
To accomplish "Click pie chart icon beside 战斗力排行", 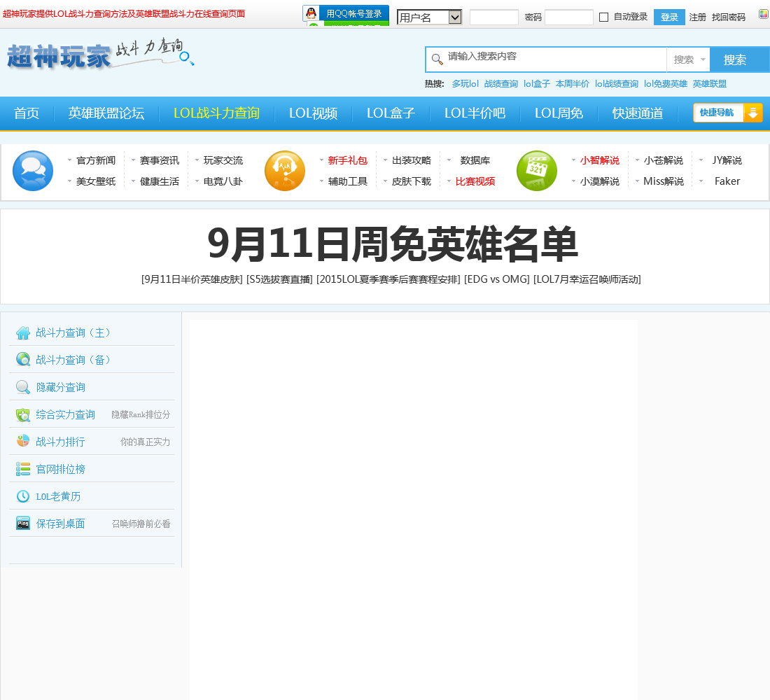I will 23,442.
